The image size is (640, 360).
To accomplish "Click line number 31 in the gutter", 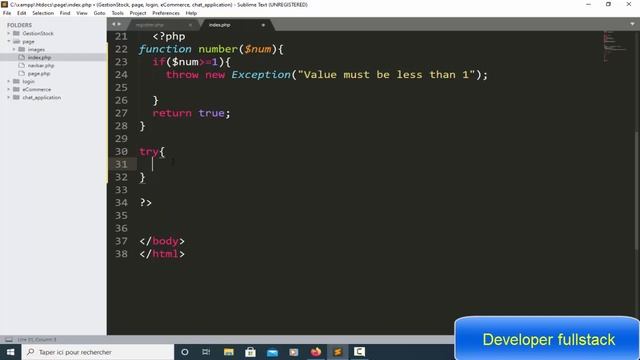I will point(121,164).
